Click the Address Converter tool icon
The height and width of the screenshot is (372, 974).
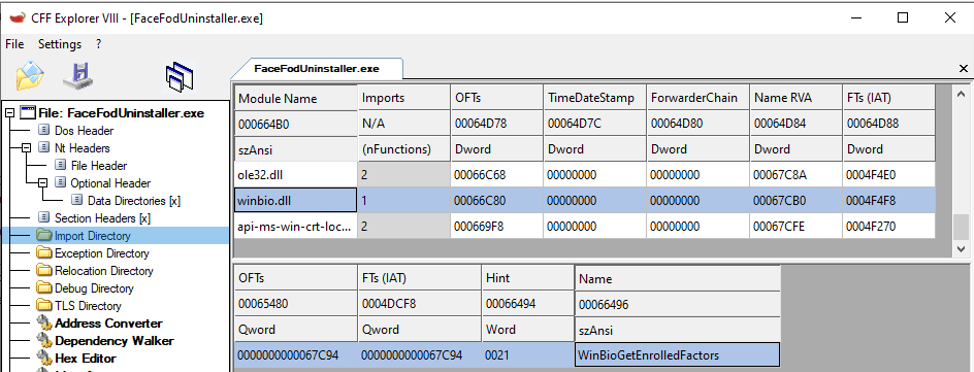(44, 323)
